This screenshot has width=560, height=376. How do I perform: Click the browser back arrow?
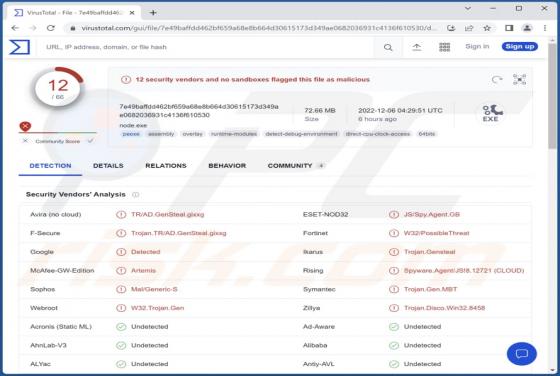[15, 28]
